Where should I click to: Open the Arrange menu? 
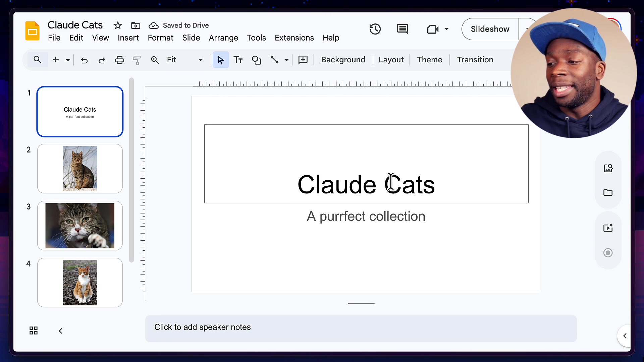click(223, 38)
